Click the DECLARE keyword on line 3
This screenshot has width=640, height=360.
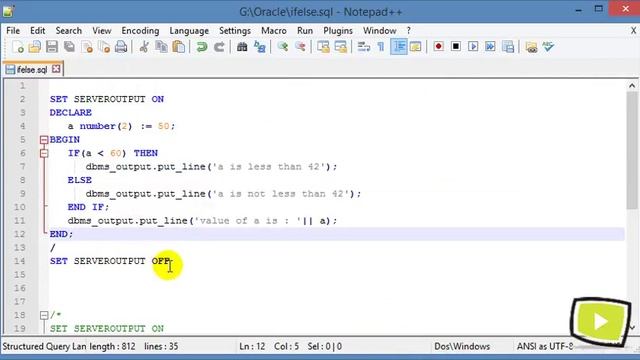pos(71,113)
